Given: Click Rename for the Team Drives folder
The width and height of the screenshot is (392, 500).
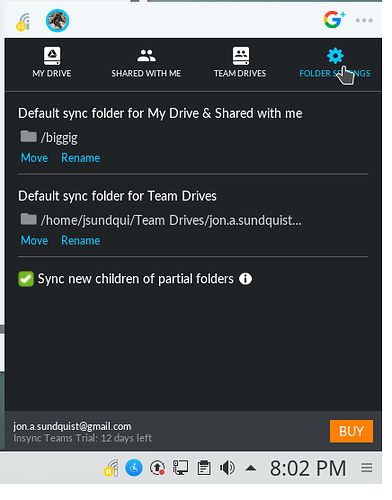Looking at the screenshot, I should [x=81, y=240].
